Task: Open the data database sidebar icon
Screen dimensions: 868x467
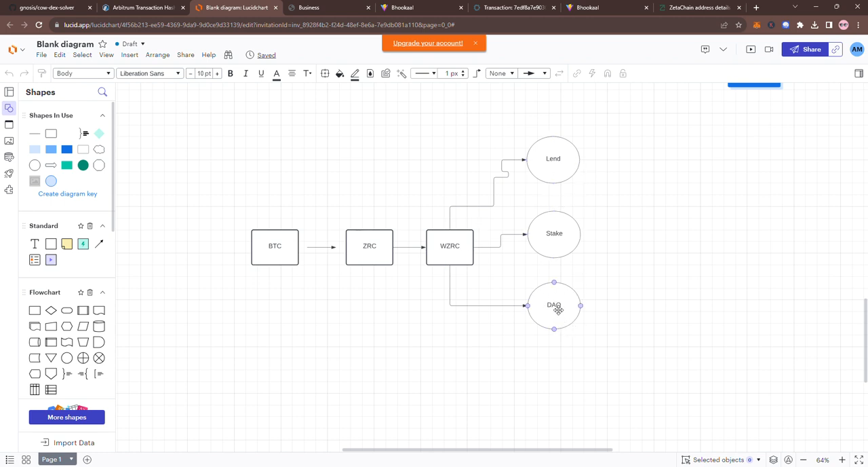Action: pos(9,157)
